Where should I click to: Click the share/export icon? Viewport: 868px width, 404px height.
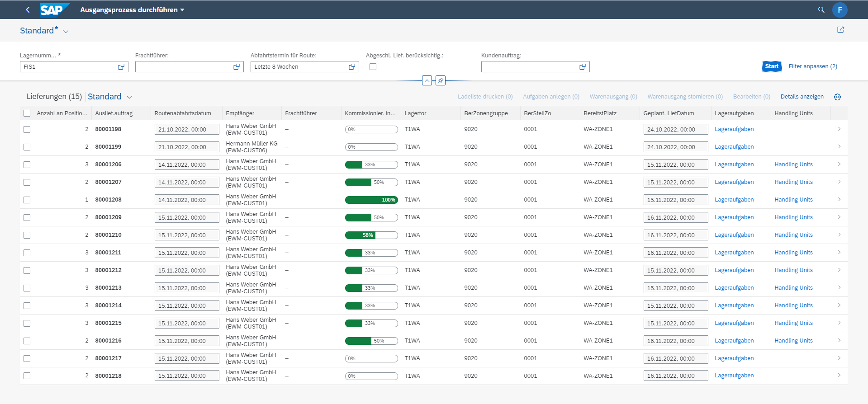click(x=840, y=30)
